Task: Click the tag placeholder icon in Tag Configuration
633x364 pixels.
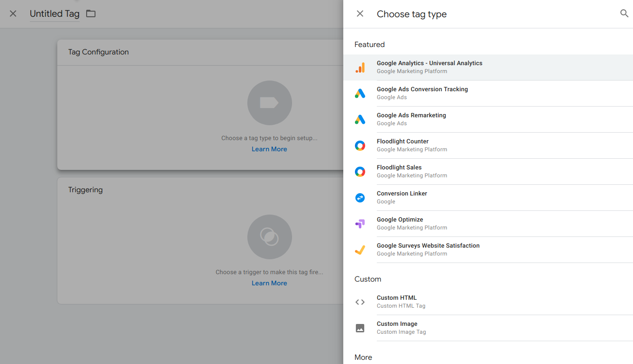Action: pos(270,103)
